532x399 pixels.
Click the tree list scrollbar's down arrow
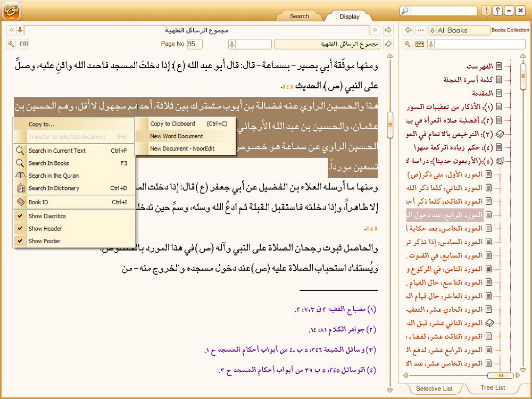click(x=523, y=370)
